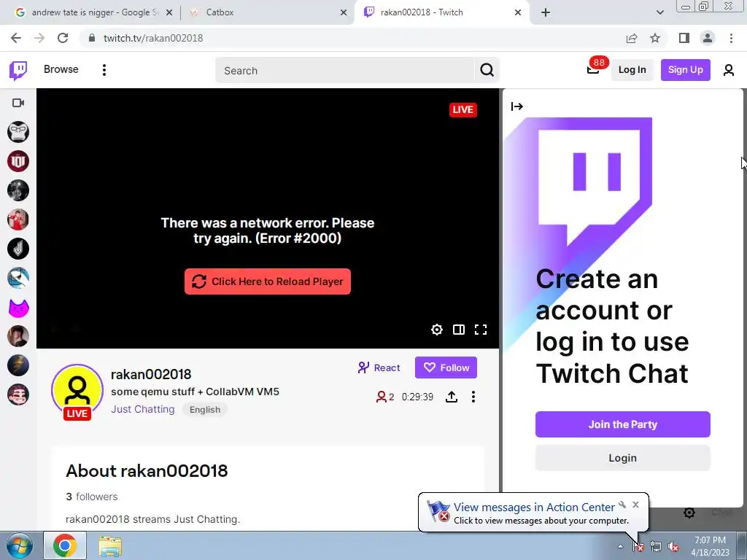Close the Catbox tab
Screen dimensions: 747x560
click(x=344, y=13)
